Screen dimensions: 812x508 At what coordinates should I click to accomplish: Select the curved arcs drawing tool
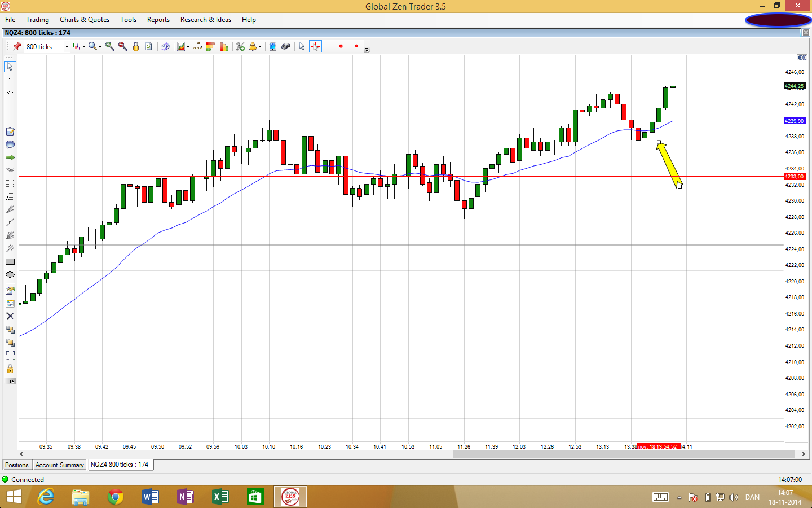coord(10,169)
